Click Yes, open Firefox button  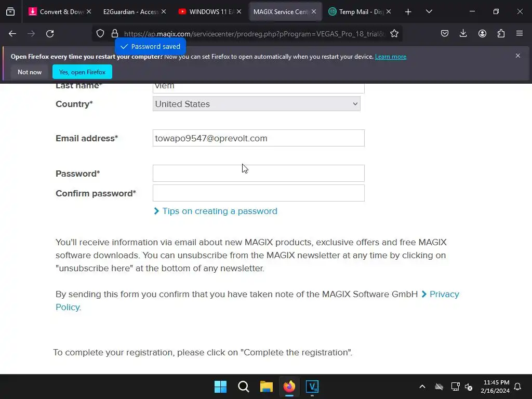pyautogui.click(x=82, y=72)
